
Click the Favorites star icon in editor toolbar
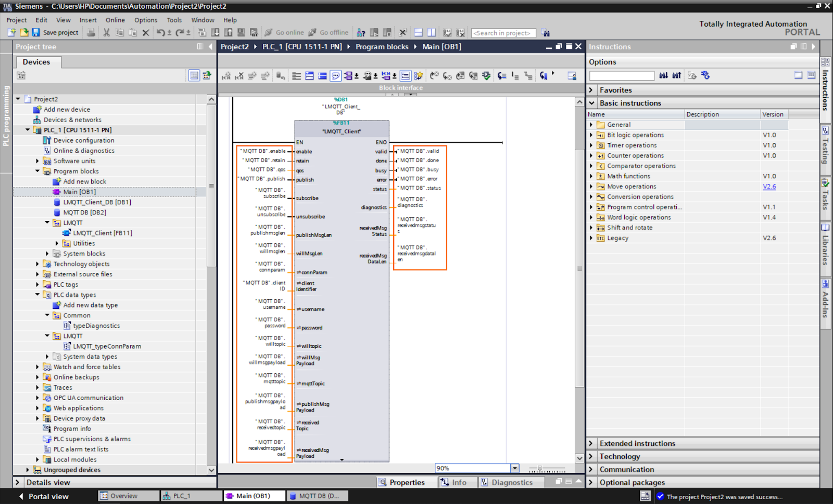pos(419,76)
